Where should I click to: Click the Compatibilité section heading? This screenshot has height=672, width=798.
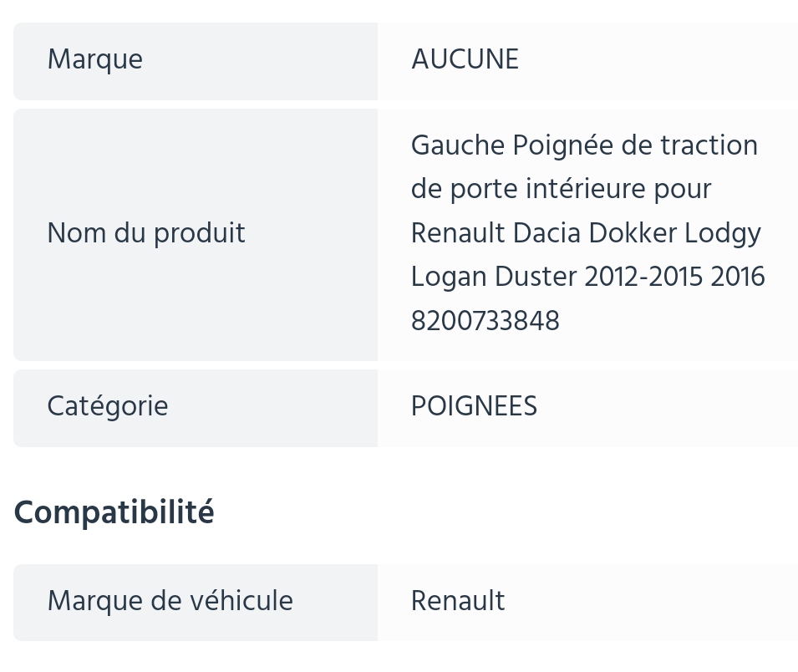114,512
